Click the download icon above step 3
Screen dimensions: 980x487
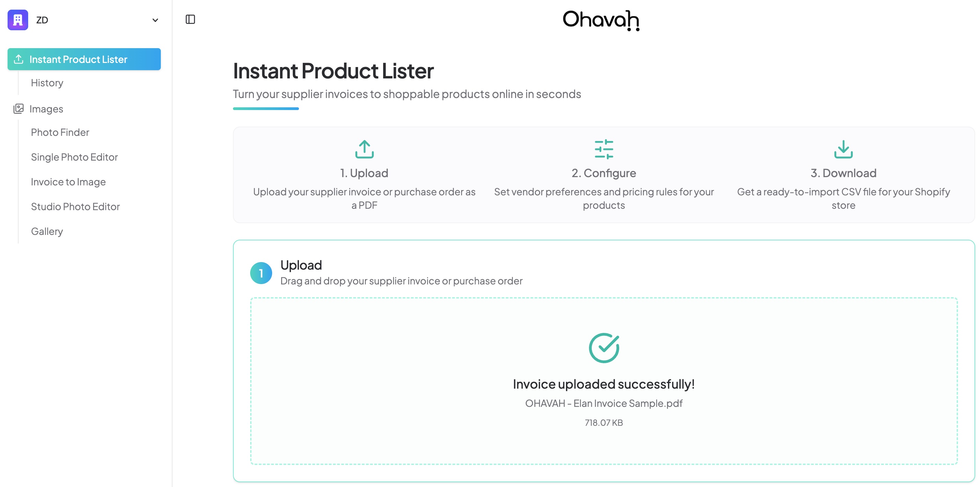pos(844,149)
